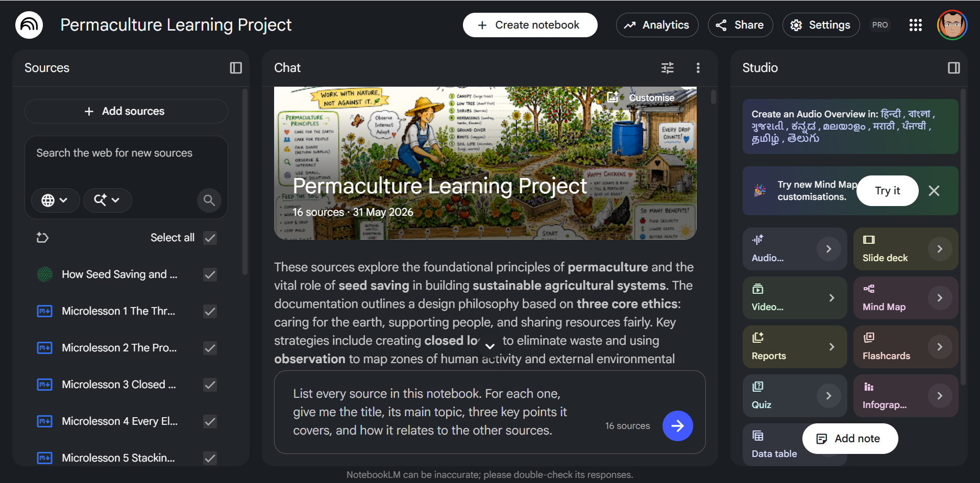980x483 pixels.
Task: Click the Studio panel scrollbar
Action: [x=963, y=237]
